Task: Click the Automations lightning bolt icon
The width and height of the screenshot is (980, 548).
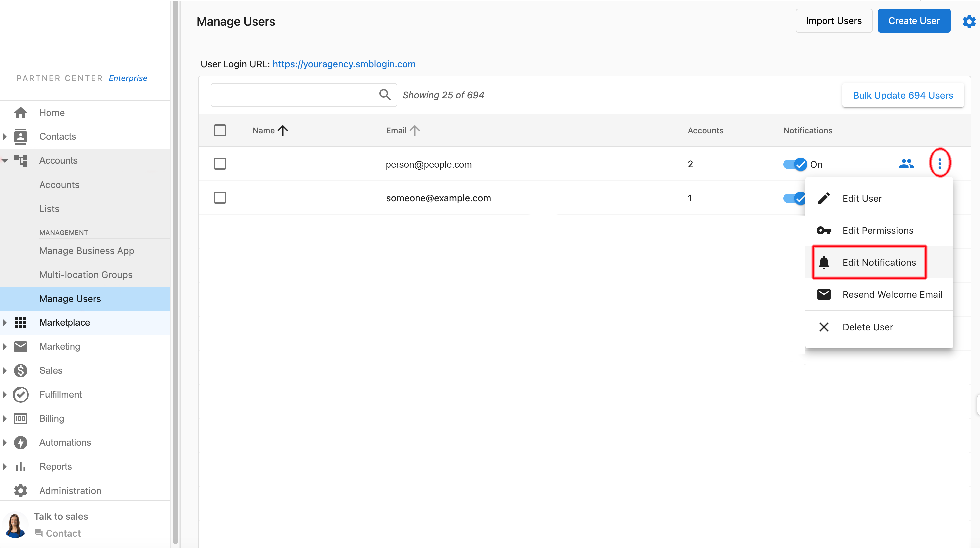Action: pyautogui.click(x=21, y=442)
